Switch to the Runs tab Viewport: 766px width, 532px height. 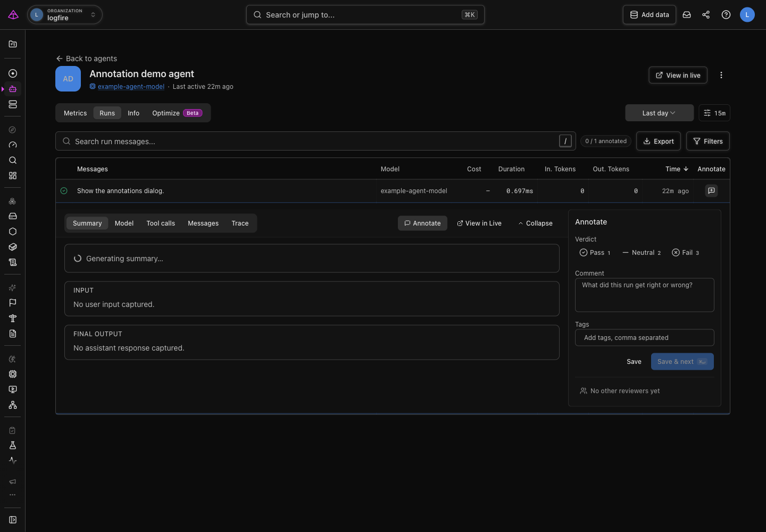(107, 113)
